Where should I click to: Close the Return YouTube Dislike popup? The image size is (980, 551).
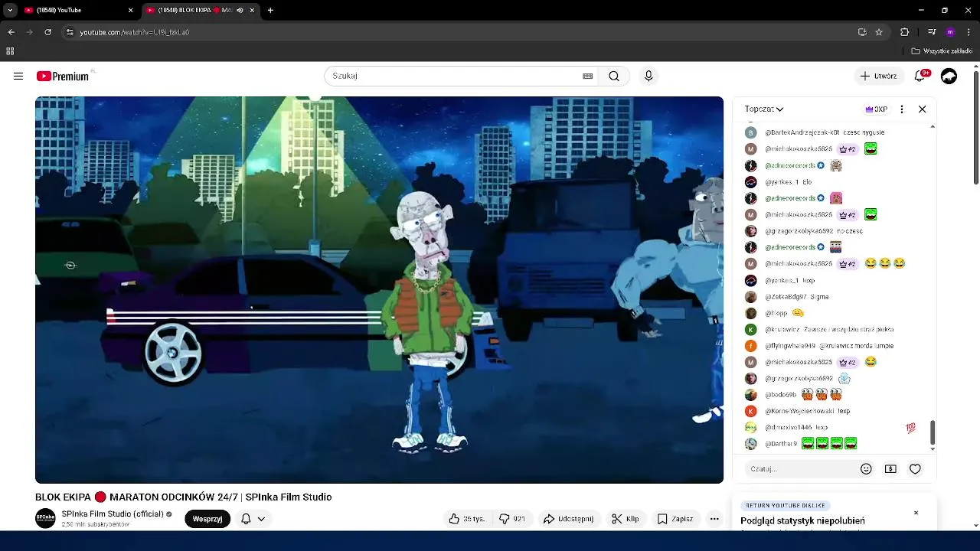(x=916, y=513)
